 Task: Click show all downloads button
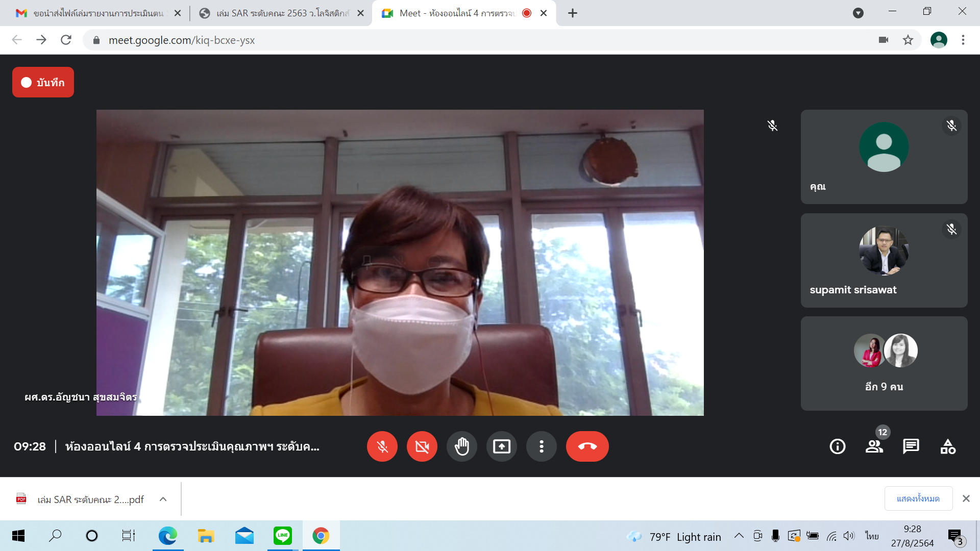coord(918,498)
